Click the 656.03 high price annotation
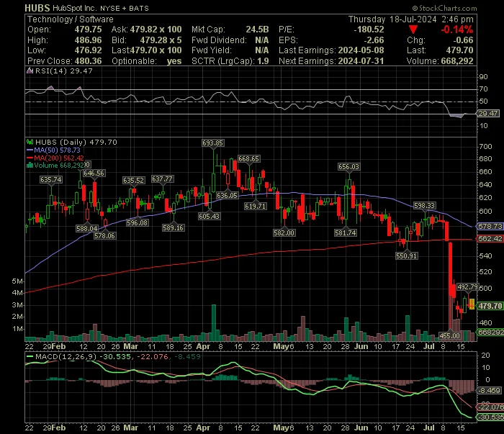504x434 pixels. click(x=348, y=167)
